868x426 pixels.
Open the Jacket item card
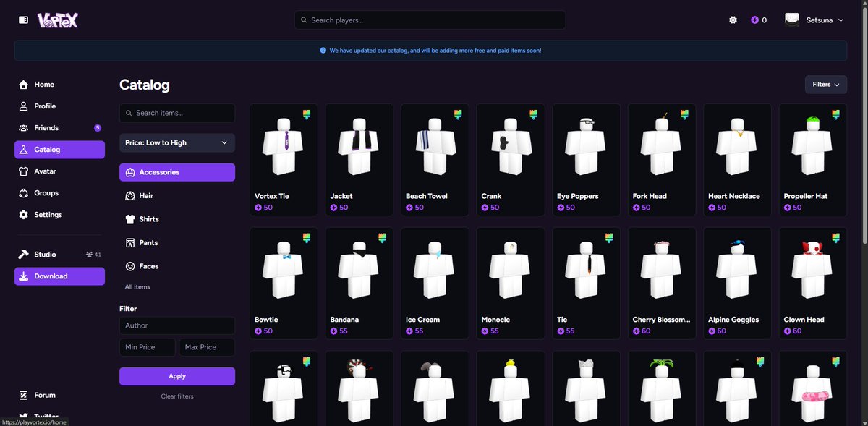(359, 160)
